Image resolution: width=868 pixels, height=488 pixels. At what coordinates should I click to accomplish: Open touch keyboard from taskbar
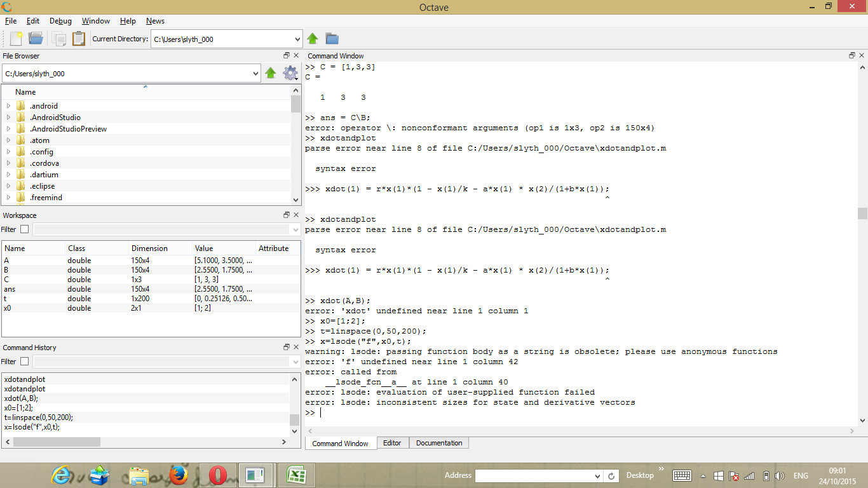(x=682, y=476)
